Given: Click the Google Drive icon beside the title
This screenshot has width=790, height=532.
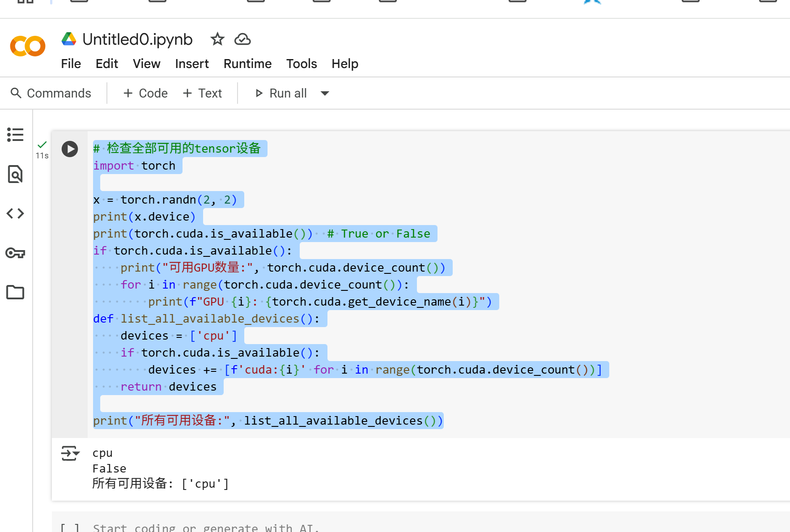Looking at the screenshot, I should click(69, 39).
